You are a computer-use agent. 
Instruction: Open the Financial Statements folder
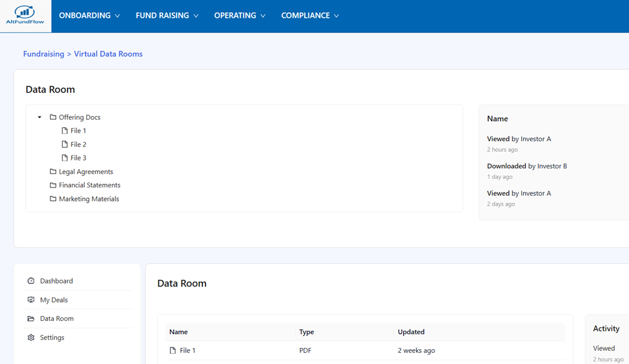point(89,185)
